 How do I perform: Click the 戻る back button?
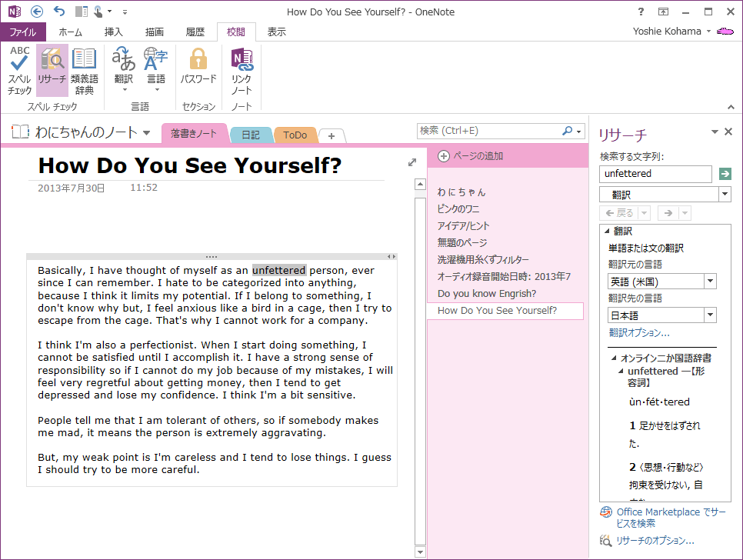click(x=620, y=213)
